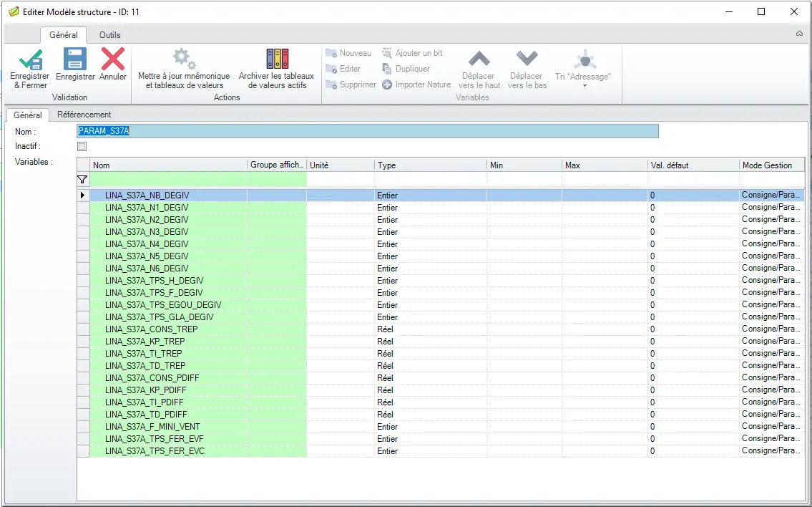Click the Enregistrer & Fermer icon
The width and height of the screenshot is (812, 507).
pyautogui.click(x=31, y=59)
